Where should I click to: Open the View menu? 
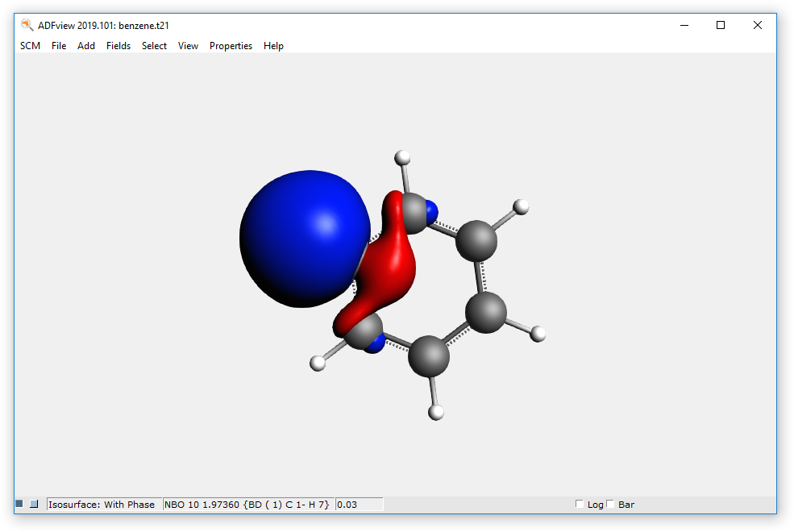[x=188, y=46]
